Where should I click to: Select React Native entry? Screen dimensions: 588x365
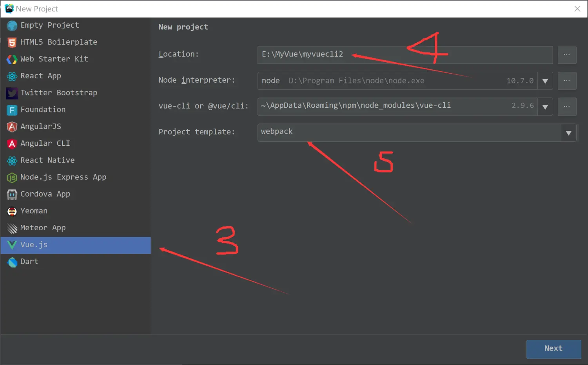click(x=76, y=160)
